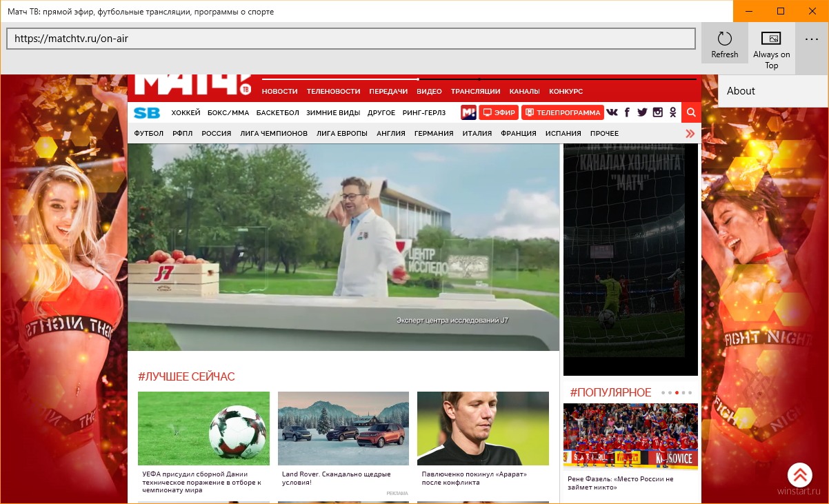
Task: Open the Другое category
Action: [x=381, y=112]
